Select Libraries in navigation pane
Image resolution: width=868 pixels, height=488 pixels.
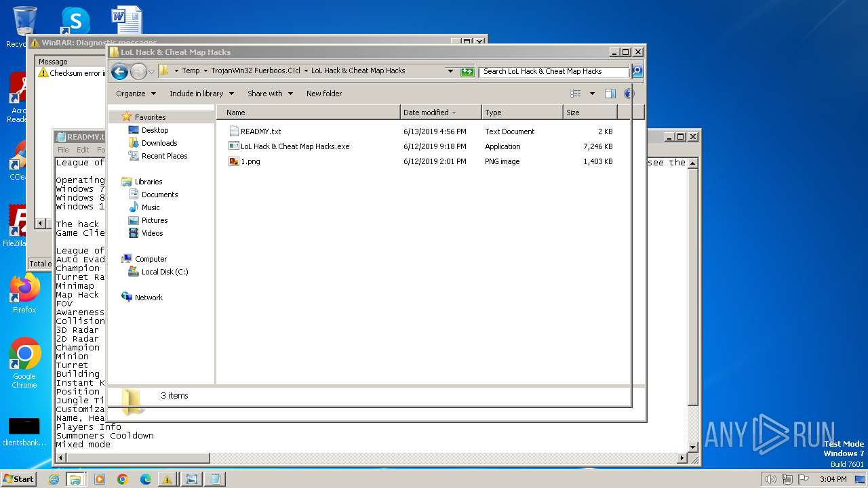[149, 182]
